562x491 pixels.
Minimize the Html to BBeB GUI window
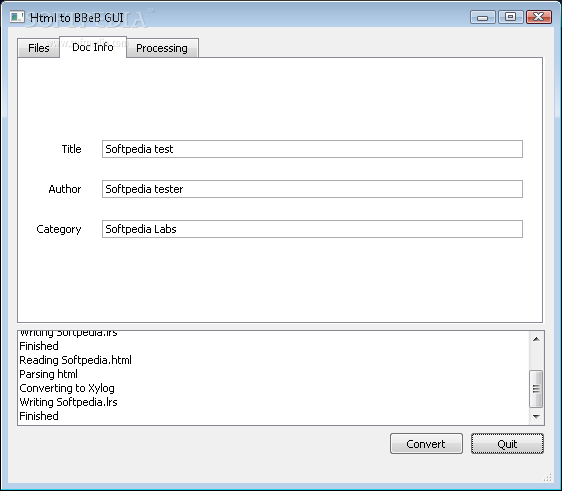482,17
